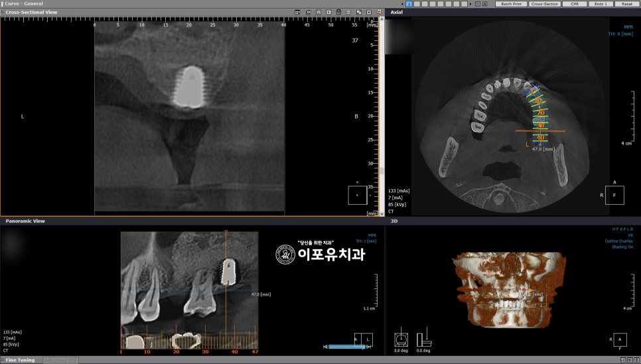Click 'TH: 0 [mm]' text in Axial view
641x364 pixels.
(x=620, y=34)
